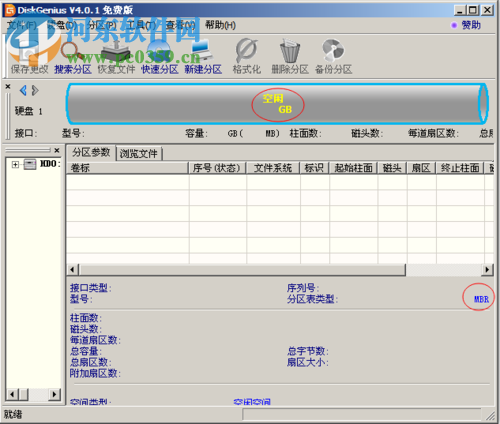Click the 起始柱面 column header

353,168
